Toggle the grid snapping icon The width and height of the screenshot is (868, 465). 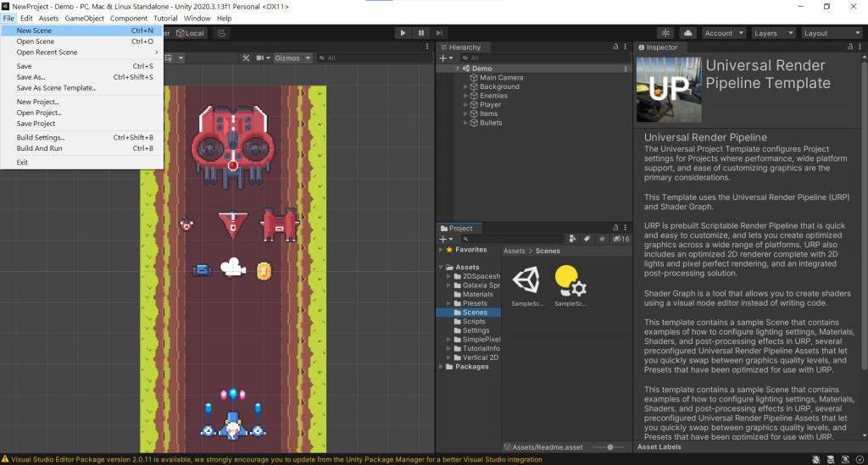click(221, 33)
